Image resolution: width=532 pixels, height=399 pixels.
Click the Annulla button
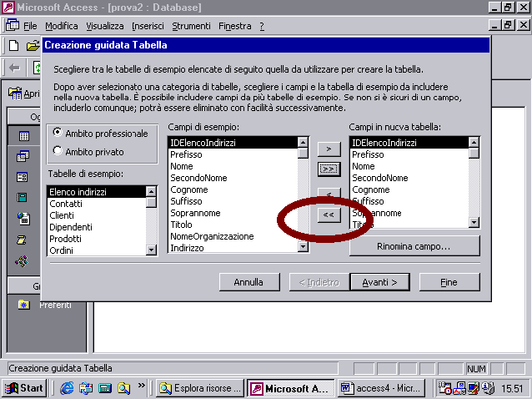pyautogui.click(x=249, y=282)
